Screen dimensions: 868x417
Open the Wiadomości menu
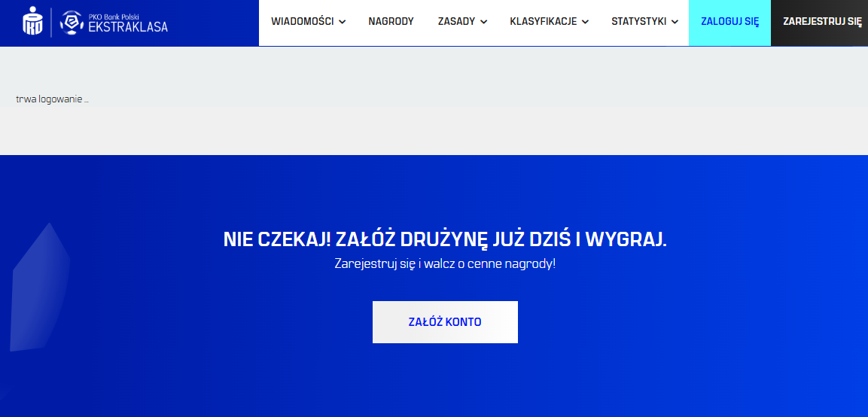tap(302, 22)
